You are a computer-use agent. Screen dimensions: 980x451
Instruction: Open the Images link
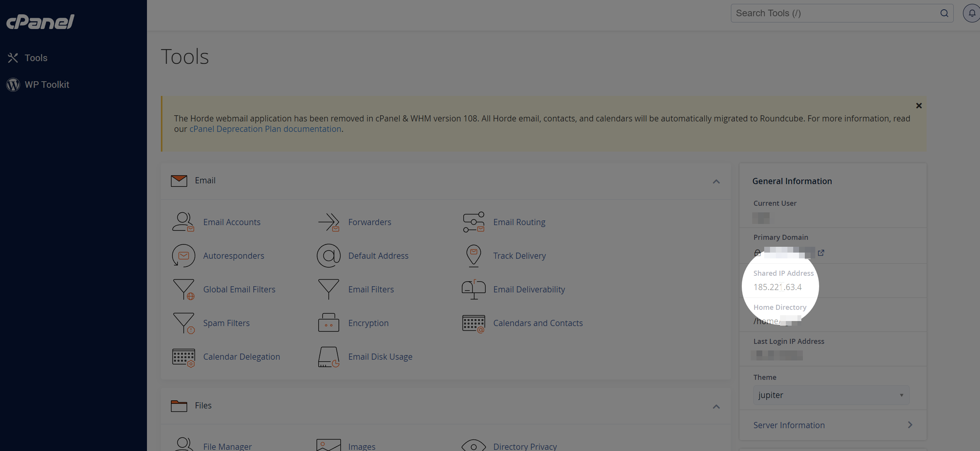(x=362, y=446)
